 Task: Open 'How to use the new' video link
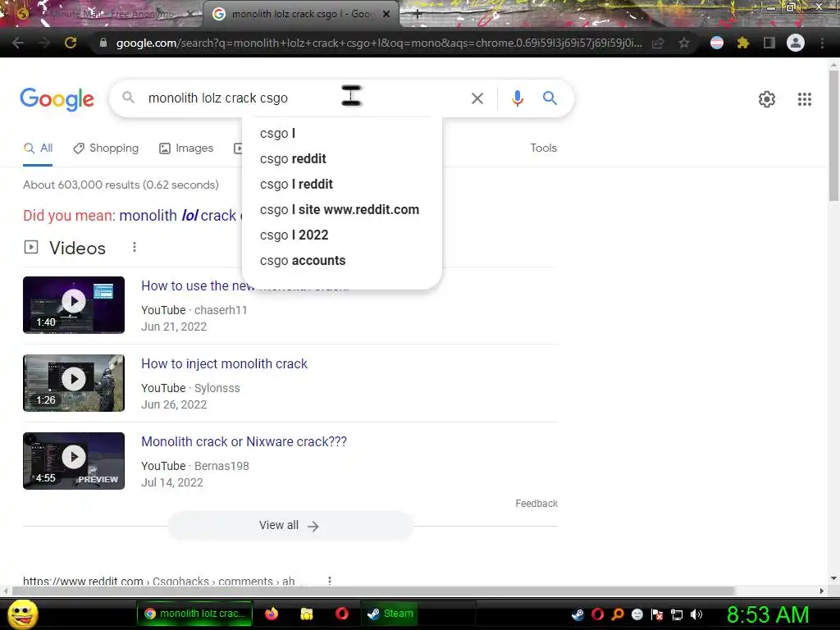pos(197,286)
